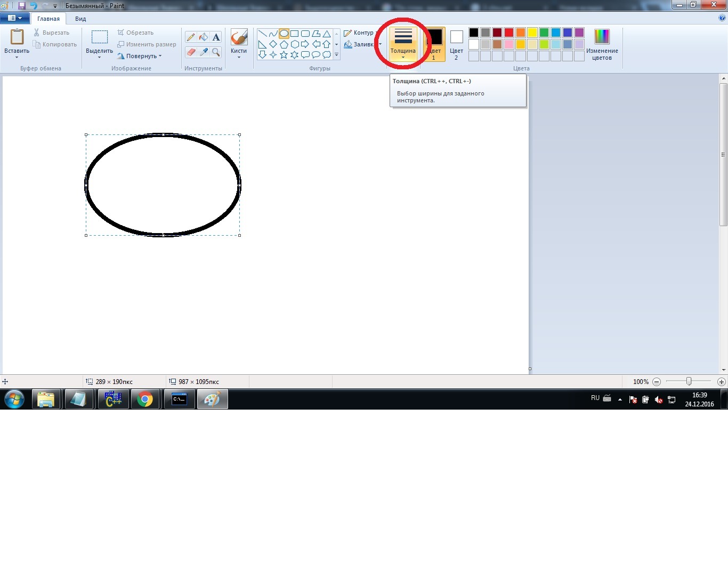Pick the Color picker eyedropper tool
Screen dimensions: 728x584
point(204,52)
